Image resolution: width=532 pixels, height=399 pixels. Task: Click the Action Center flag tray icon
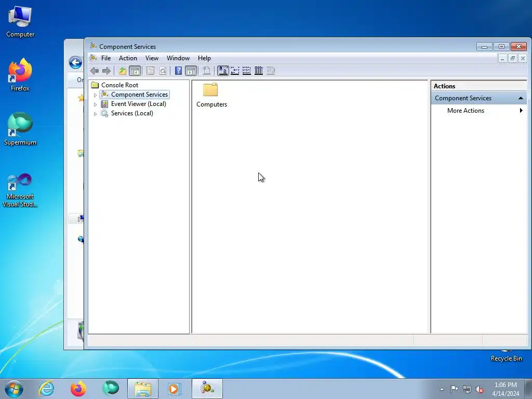point(454,389)
